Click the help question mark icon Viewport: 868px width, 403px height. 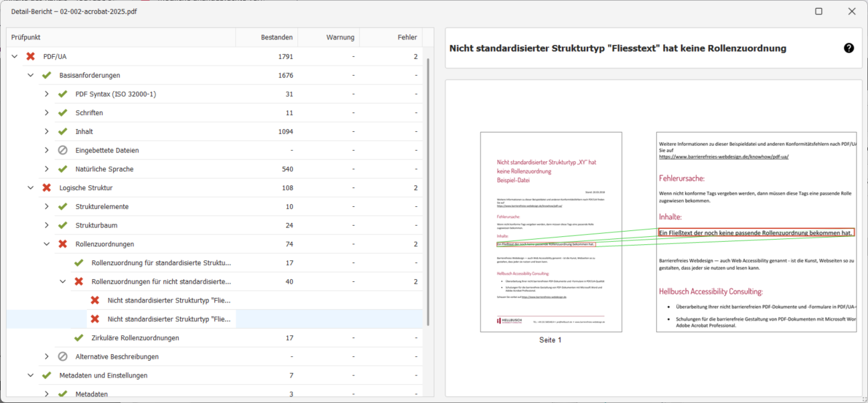(x=849, y=48)
